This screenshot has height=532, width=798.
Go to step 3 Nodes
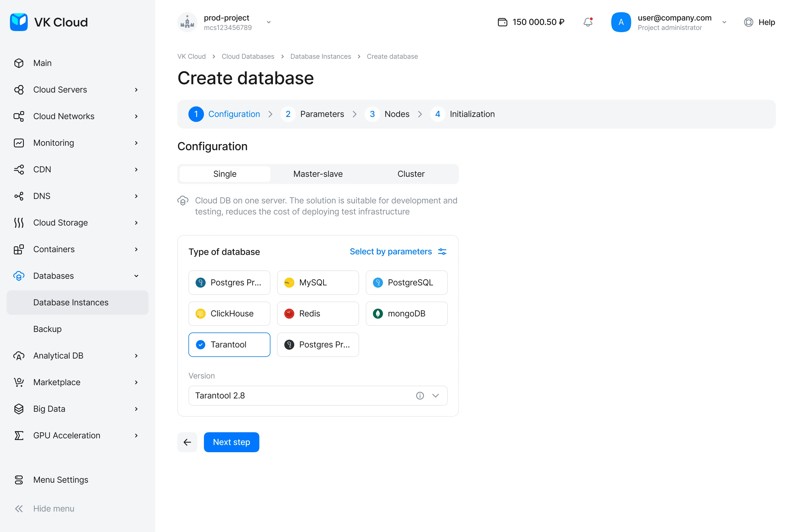(x=387, y=114)
